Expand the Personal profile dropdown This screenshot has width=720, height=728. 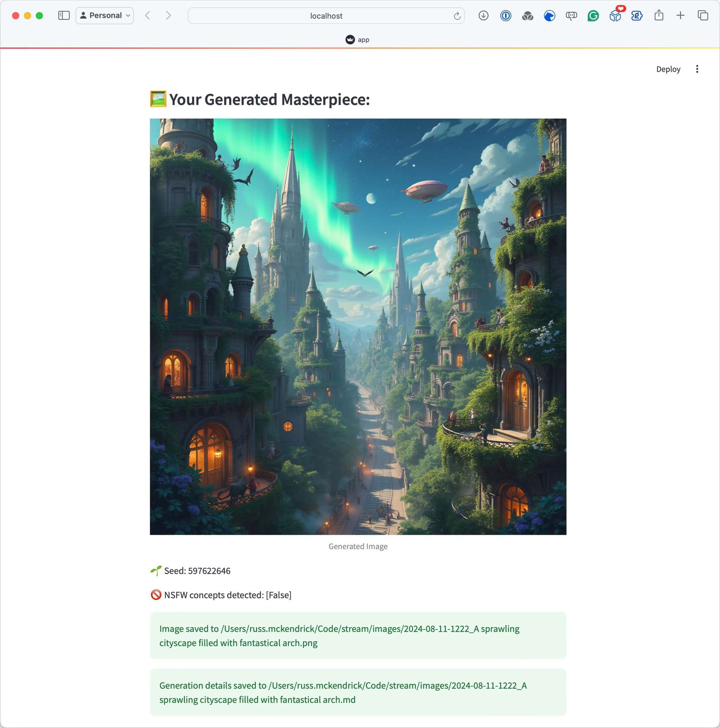click(x=105, y=15)
